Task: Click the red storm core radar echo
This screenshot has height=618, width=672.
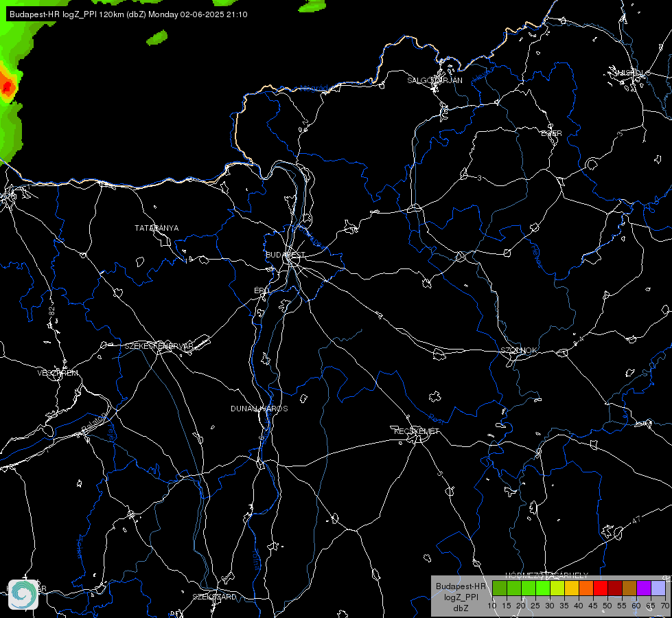Action: coord(6,87)
